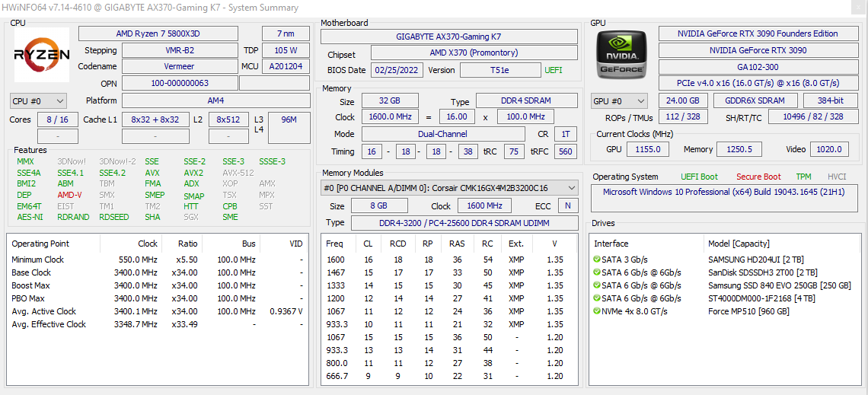
Task: Click the Cores value "8 / 16"
Action: [x=58, y=119]
